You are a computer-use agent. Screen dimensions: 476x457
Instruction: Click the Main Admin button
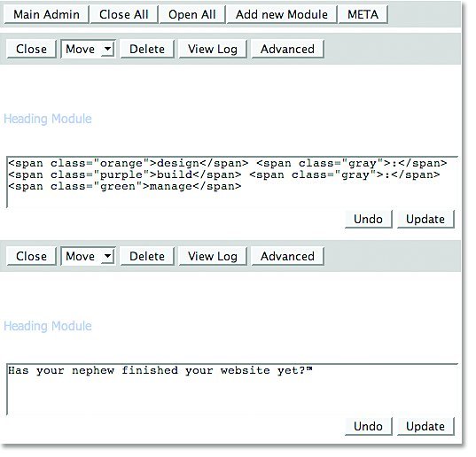click(x=46, y=14)
